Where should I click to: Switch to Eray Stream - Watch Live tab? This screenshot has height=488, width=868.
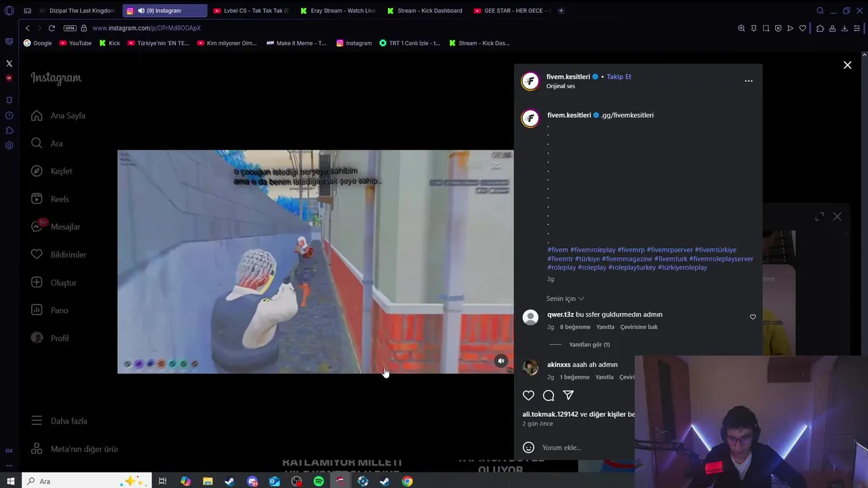point(338,11)
